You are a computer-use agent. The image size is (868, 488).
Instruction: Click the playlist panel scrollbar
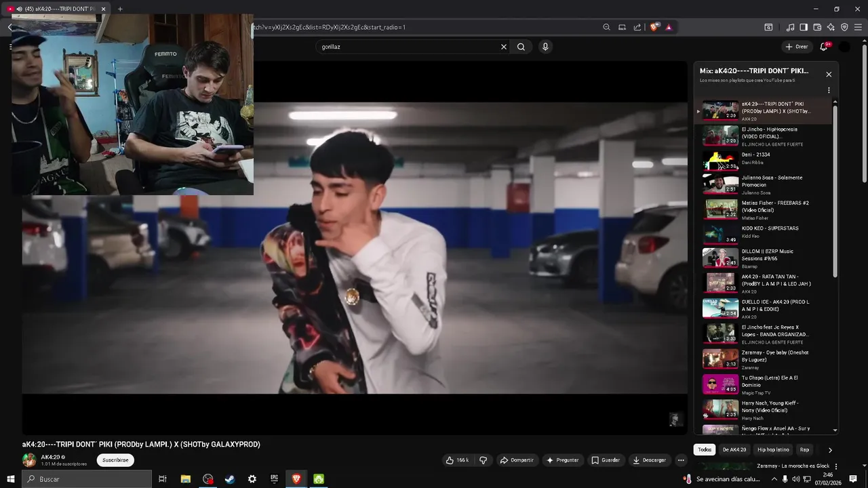835,190
